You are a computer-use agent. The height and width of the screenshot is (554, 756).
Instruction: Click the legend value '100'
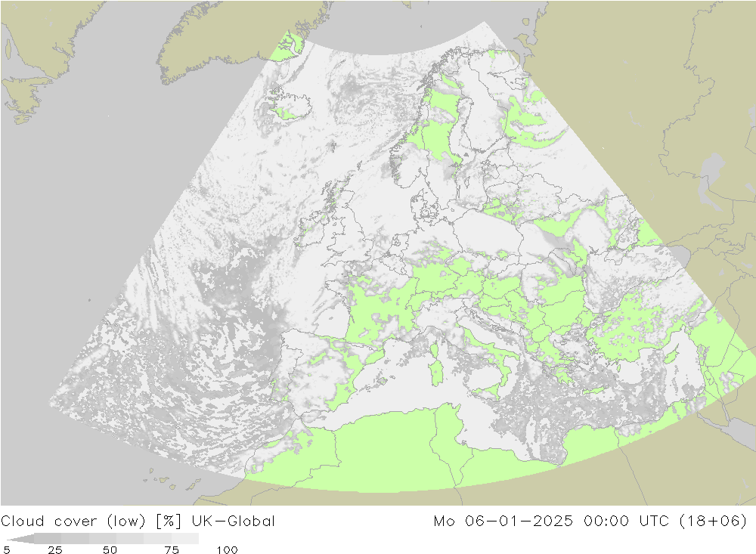[x=227, y=549]
